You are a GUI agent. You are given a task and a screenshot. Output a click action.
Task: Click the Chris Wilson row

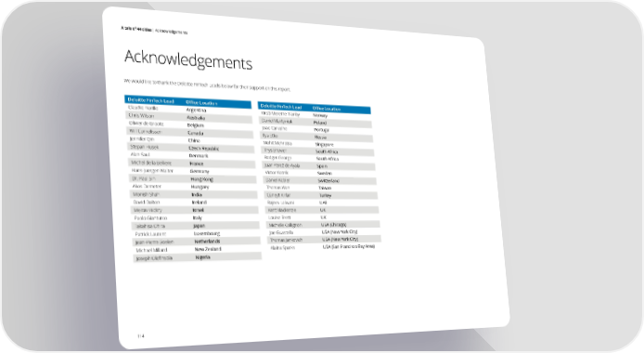(189, 117)
